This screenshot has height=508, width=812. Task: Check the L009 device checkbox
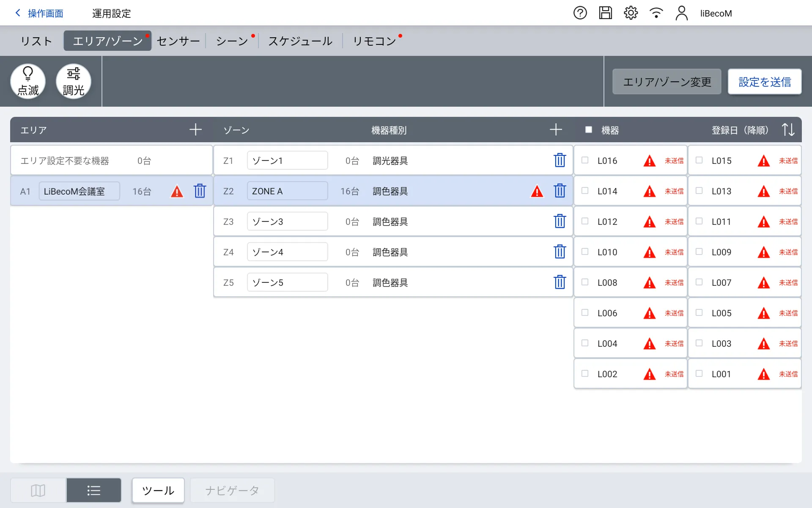(699, 251)
